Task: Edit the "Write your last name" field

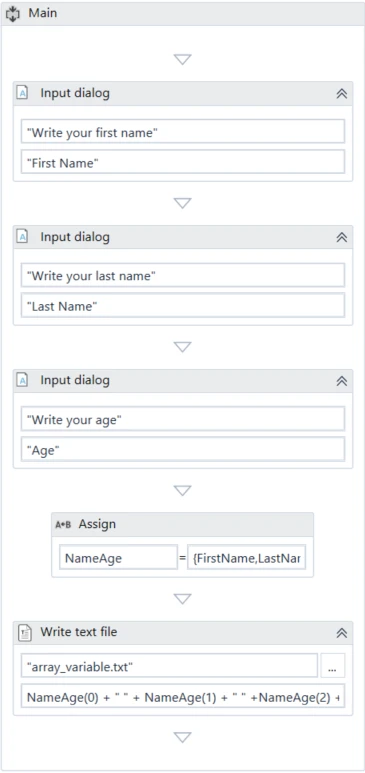Action: point(182,276)
